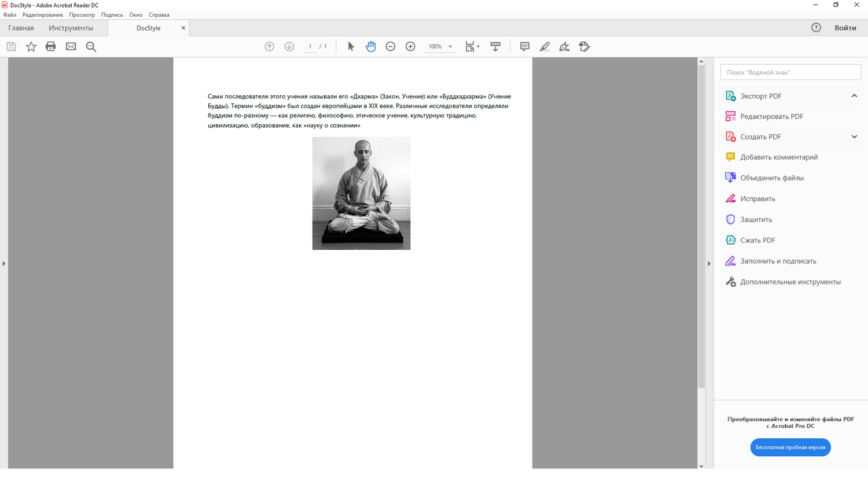
Task: Click the stamp tool icon
Action: click(584, 47)
